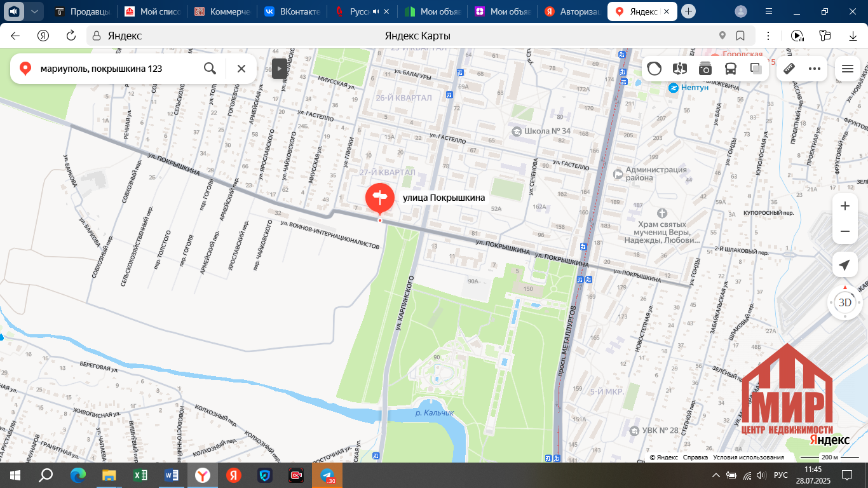
Task: Open the Справка link on the map
Action: click(695, 457)
